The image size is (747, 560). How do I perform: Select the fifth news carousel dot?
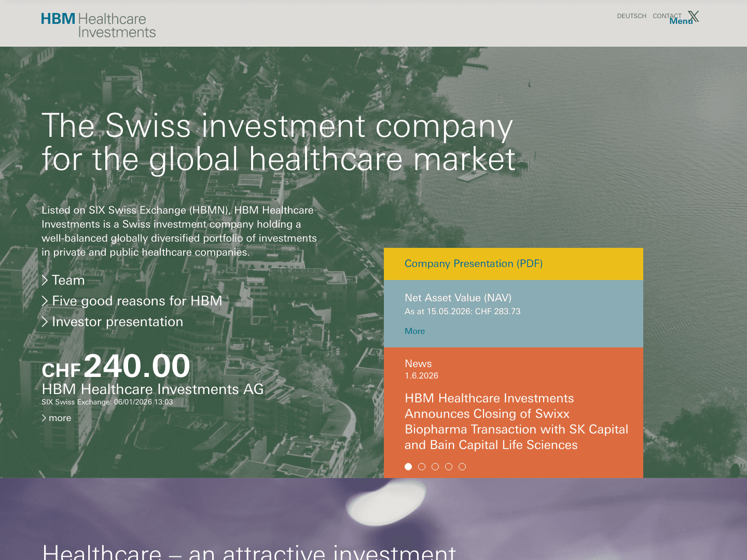pyautogui.click(x=462, y=467)
